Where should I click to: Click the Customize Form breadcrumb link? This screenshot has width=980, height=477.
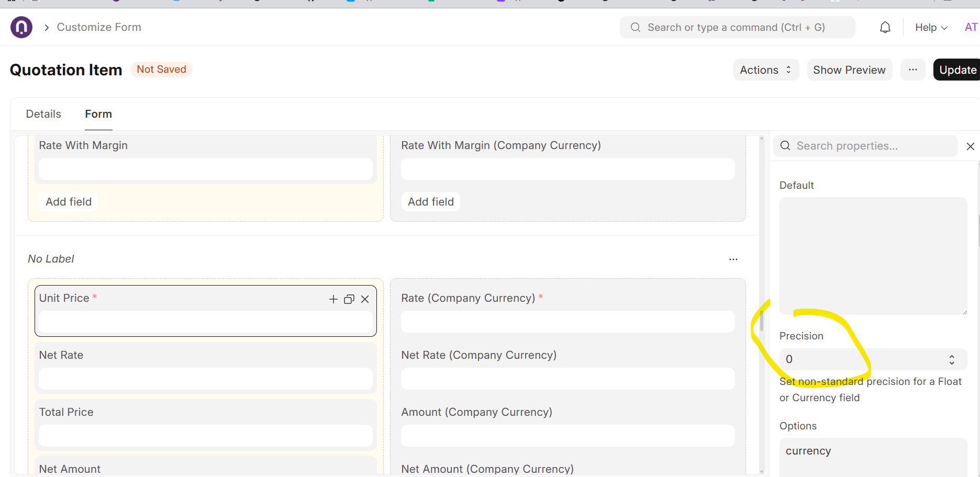click(x=99, y=27)
